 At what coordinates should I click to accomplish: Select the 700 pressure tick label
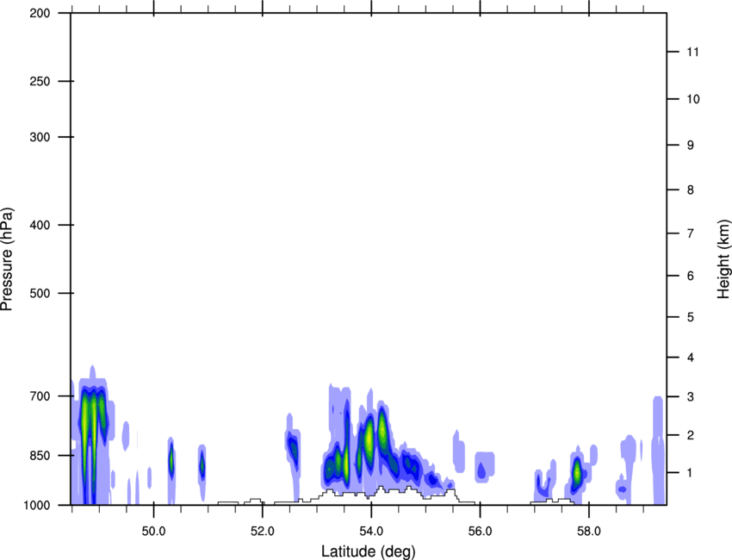pyautogui.click(x=40, y=396)
